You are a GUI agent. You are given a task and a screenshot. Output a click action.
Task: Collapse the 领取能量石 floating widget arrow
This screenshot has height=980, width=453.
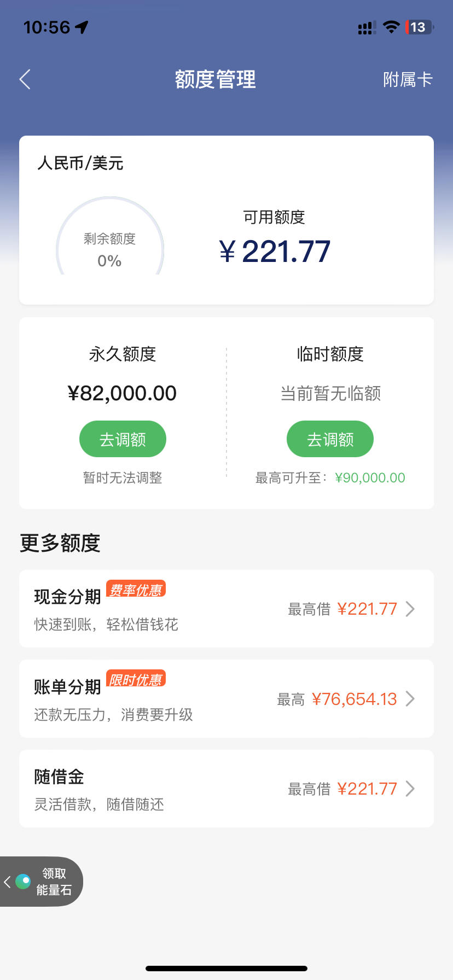(7, 882)
